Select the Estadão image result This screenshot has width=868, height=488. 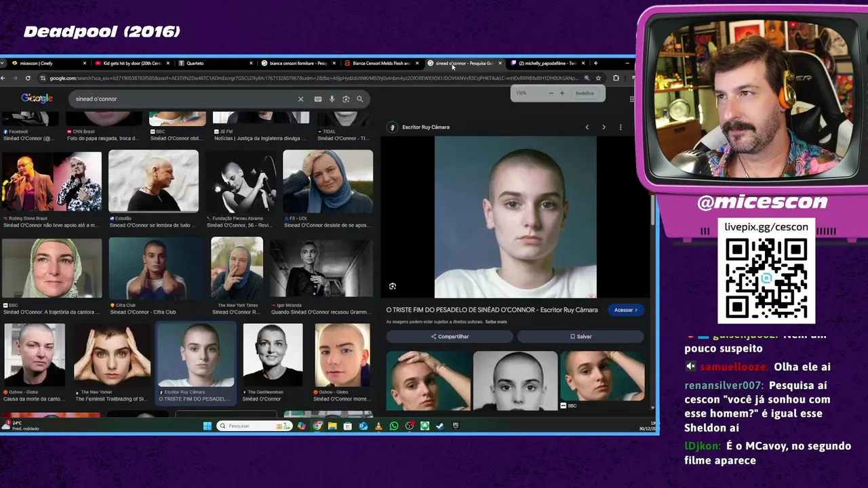click(153, 182)
